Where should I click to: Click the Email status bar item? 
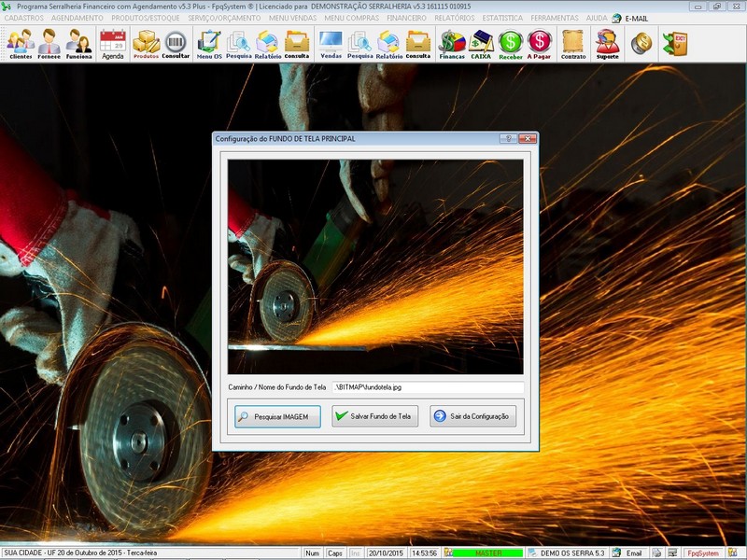pos(628,553)
